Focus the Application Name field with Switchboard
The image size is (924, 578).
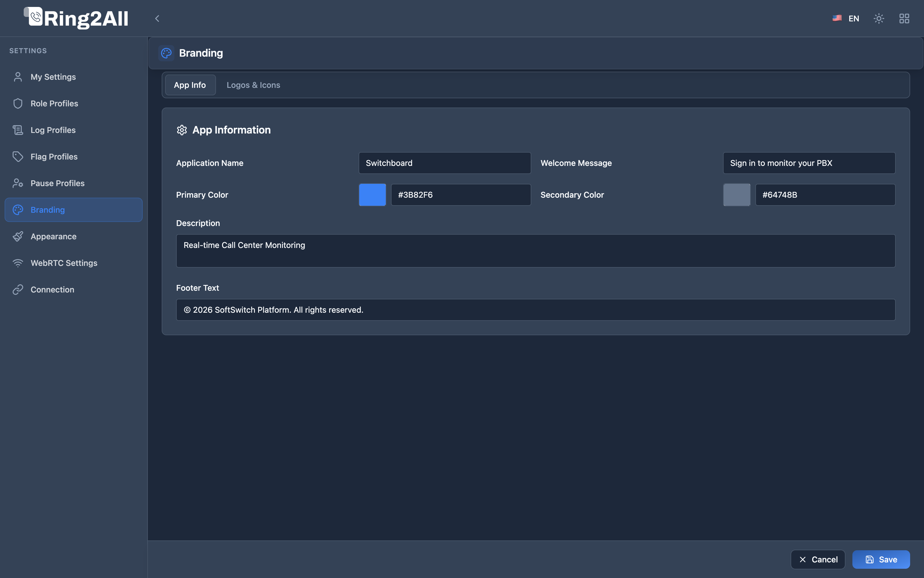coord(445,163)
